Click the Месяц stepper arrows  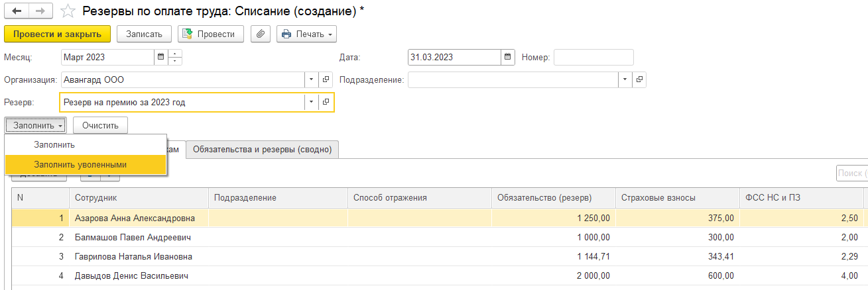(x=175, y=57)
